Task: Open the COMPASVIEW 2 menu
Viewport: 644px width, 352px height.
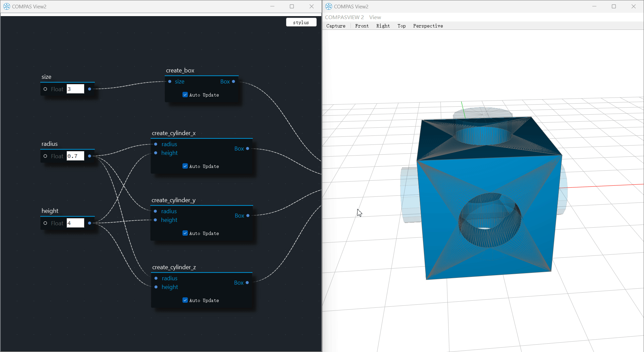Action: pos(344,17)
